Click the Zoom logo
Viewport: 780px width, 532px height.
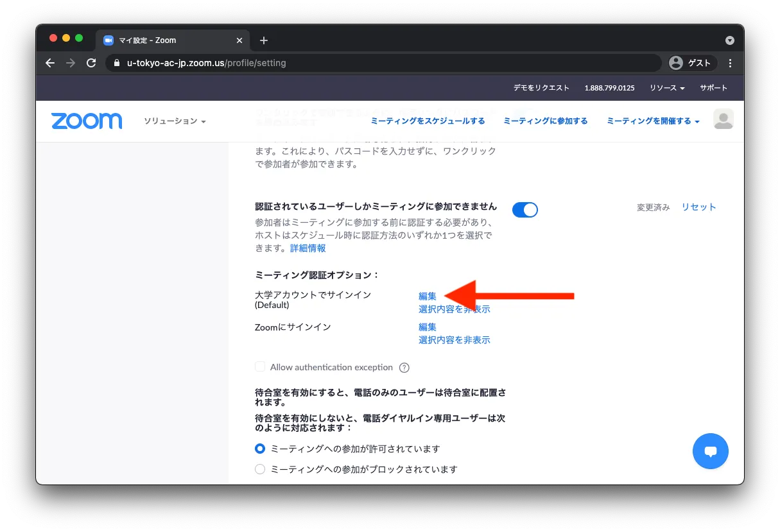(x=87, y=121)
